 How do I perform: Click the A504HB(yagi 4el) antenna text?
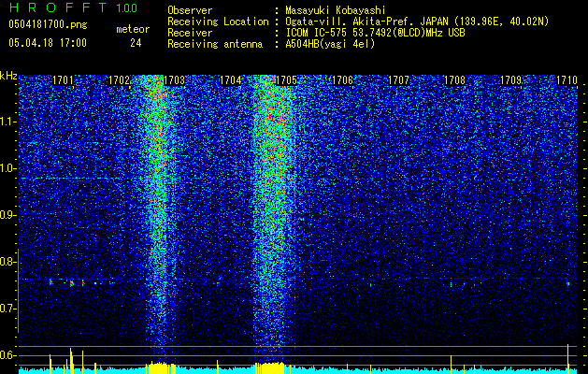tap(330, 44)
